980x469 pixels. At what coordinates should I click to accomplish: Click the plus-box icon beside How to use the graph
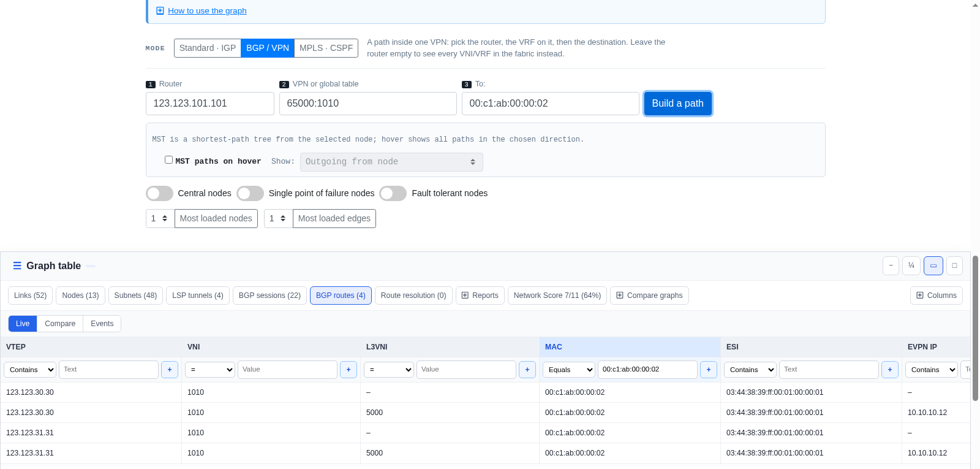(x=160, y=10)
